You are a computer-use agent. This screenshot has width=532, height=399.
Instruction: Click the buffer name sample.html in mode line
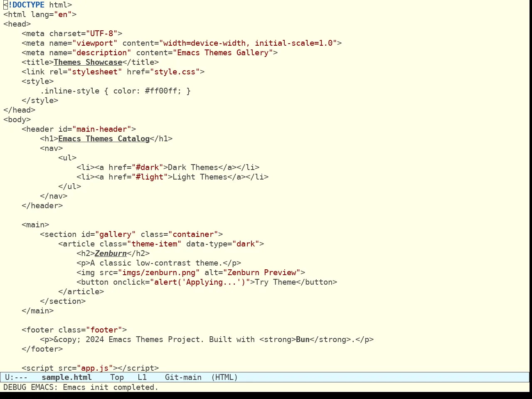66,377
